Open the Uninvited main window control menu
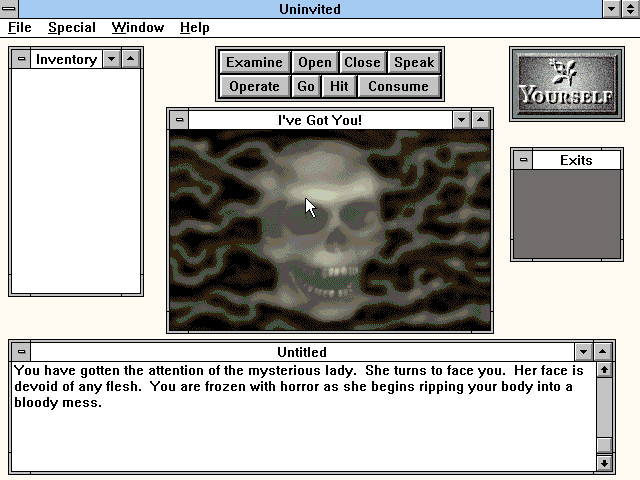Screen dimensions: 640x480 (x=9, y=9)
